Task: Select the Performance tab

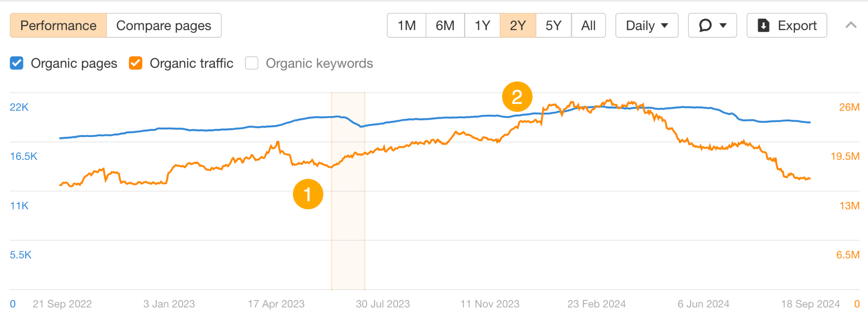Action: (x=58, y=25)
